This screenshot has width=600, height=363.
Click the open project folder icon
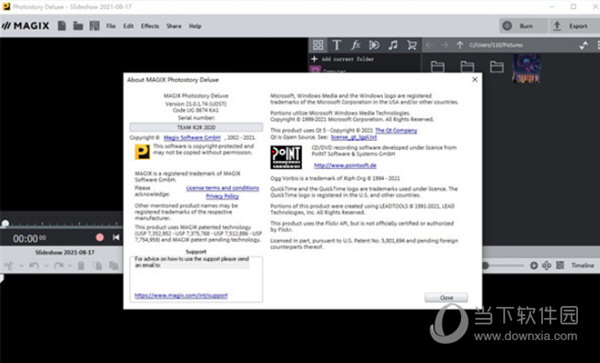coord(78,26)
